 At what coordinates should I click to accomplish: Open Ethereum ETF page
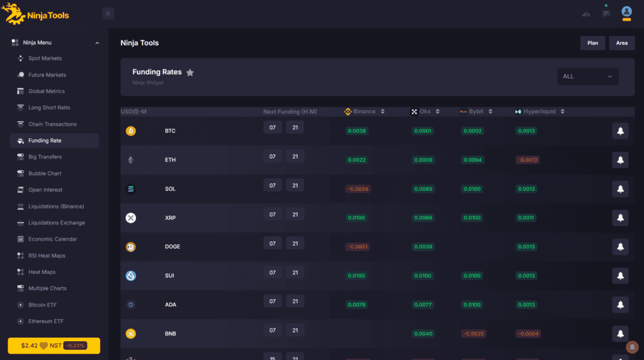pyautogui.click(x=45, y=321)
